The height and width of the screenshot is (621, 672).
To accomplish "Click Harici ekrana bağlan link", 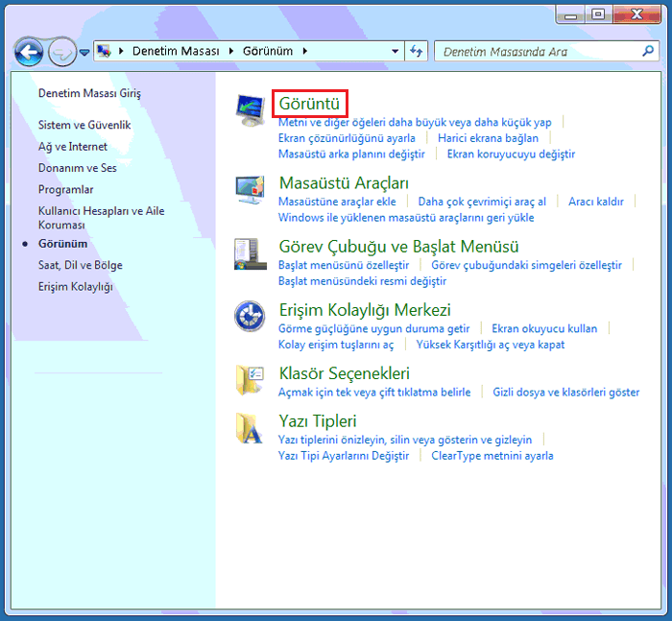I will coord(488,138).
